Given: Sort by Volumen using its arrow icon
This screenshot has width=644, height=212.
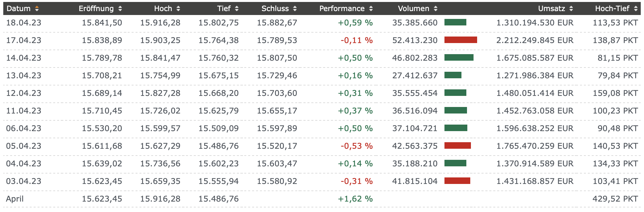Looking at the screenshot, I should (436, 9).
